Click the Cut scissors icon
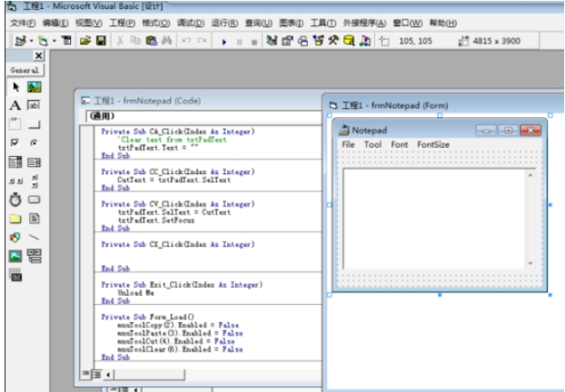 [120, 40]
